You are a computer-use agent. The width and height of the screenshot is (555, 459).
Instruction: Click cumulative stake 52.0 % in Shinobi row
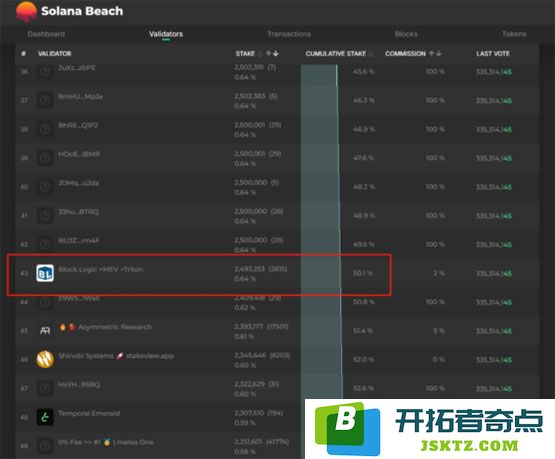pyautogui.click(x=364, y=360)
